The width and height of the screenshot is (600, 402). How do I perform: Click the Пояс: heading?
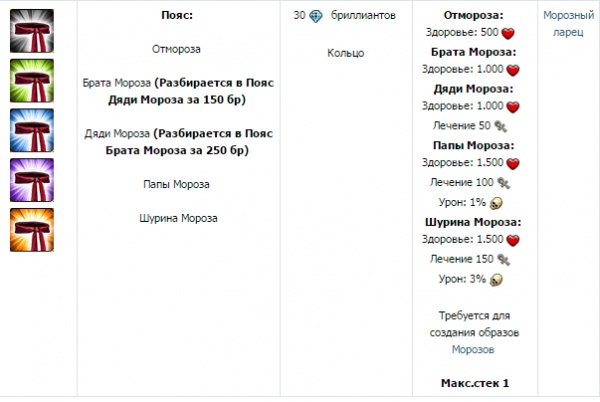(177, 17)
